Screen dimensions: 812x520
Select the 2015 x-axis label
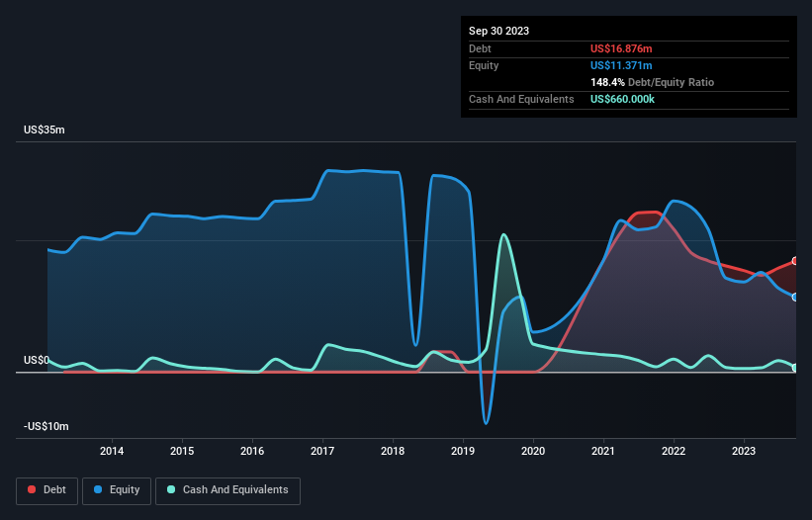[182, 451]
